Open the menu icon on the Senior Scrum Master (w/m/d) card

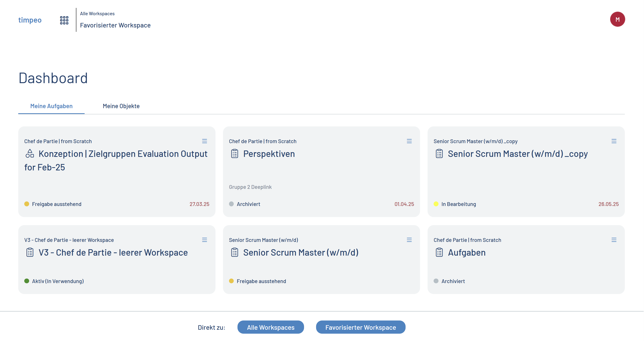409,240
